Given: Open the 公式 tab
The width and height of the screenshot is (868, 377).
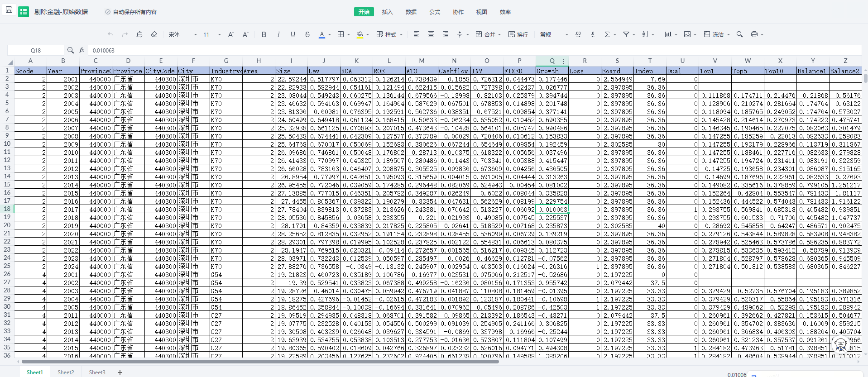Looking at the screenshot, I should coord(435,12).
